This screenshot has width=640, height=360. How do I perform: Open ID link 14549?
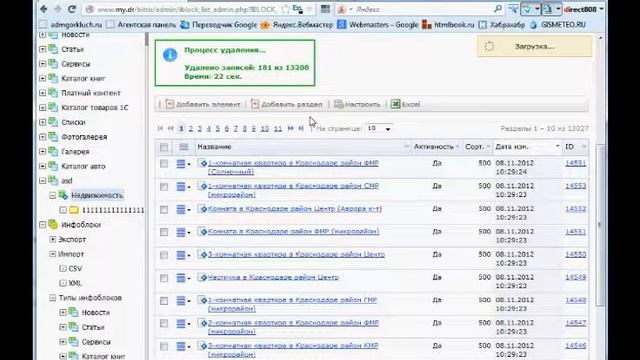tap(576, 277)
